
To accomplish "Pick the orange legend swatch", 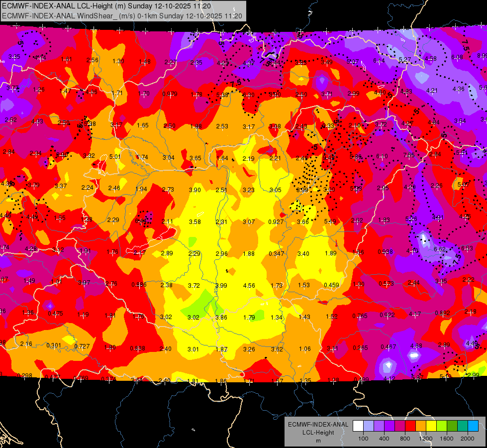I will [x=421, y=426].
